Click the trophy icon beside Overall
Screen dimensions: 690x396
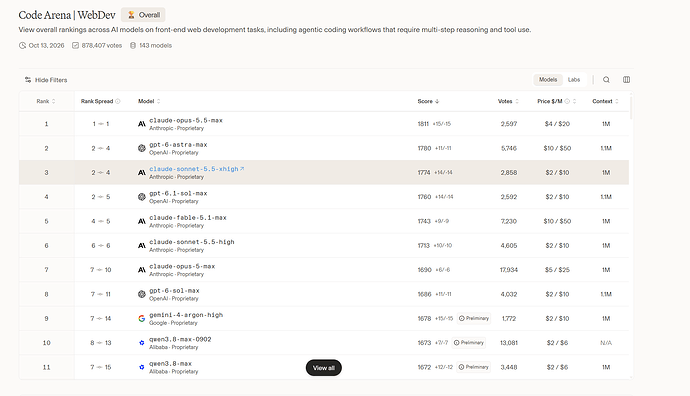pos(131,15)
